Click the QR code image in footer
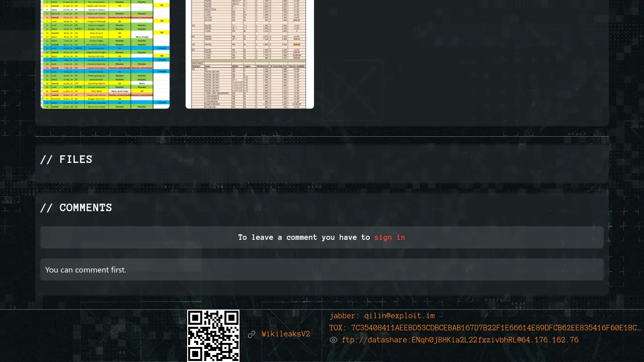The height and width of the screenshot is (362, 644). 213,335
